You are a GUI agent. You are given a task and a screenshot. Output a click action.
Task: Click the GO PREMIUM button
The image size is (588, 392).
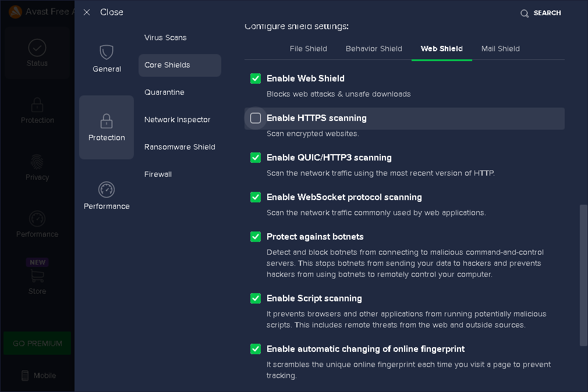37,343
